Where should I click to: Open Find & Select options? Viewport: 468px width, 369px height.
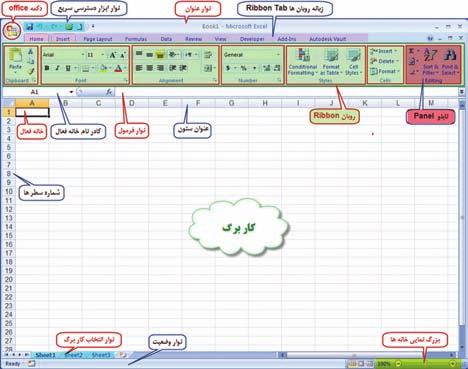tap(449, 62)
